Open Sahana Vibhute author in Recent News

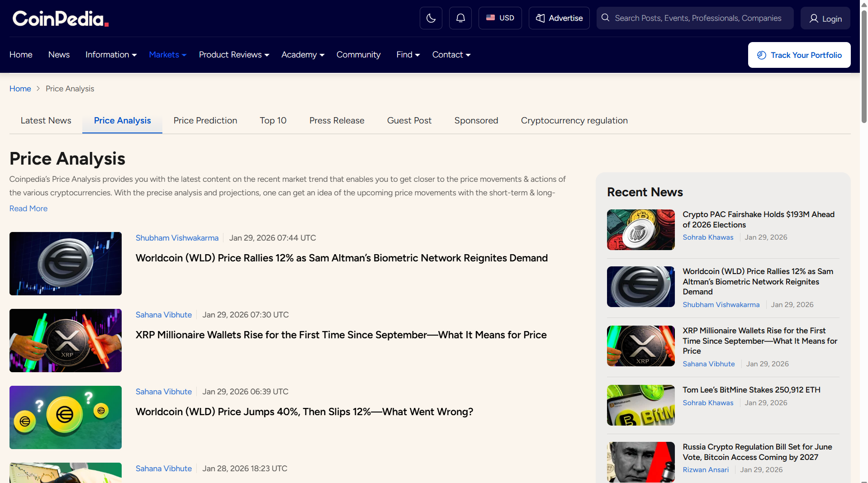coord(709,364)
